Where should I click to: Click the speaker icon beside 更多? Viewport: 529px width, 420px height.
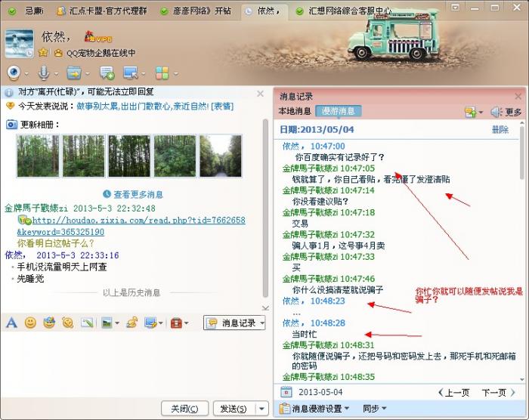click(497, 112)
